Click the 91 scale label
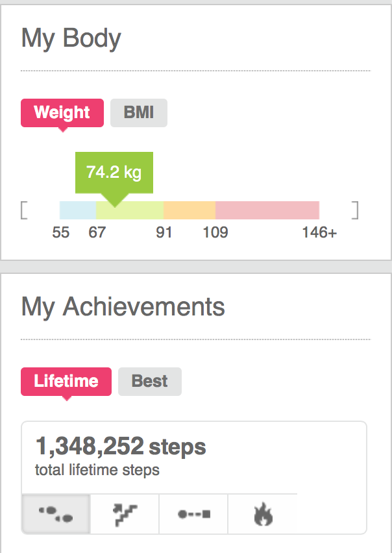This screenshot has width=392, height=553. point(164,232)
